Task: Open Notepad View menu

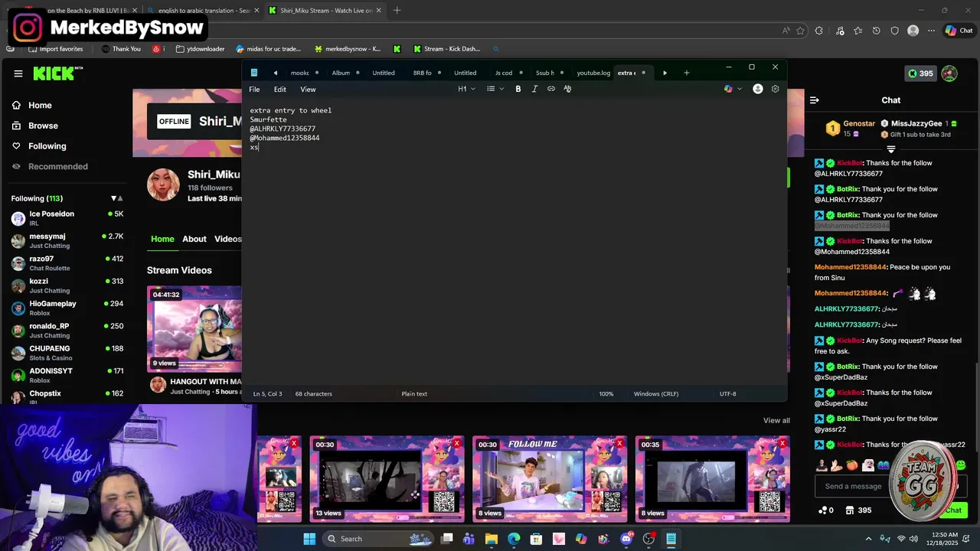Action: (x=308, y=90)
